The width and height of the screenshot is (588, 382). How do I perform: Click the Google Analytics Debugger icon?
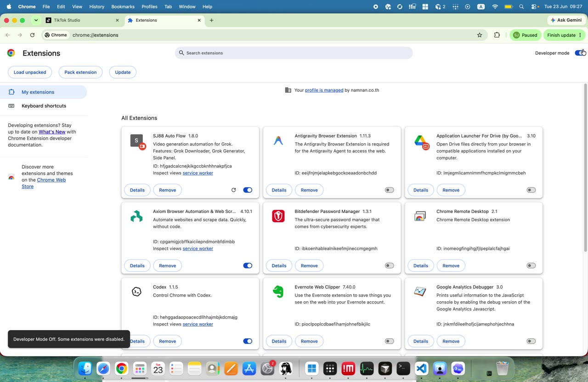pyautogui.click(x=420, y=292)
